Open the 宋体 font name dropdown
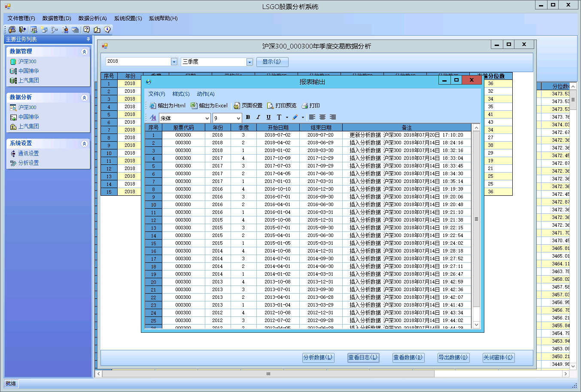This screenshot has width=581, height=392. (x=207, y=118)
